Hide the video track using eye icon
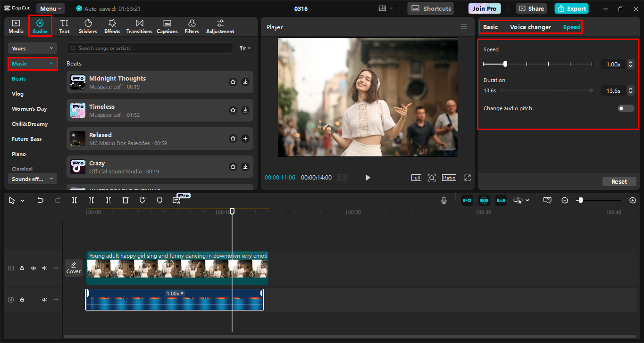The height and width of the screenshot is (343, 644). pyautogui.click(x=33, y=268)
